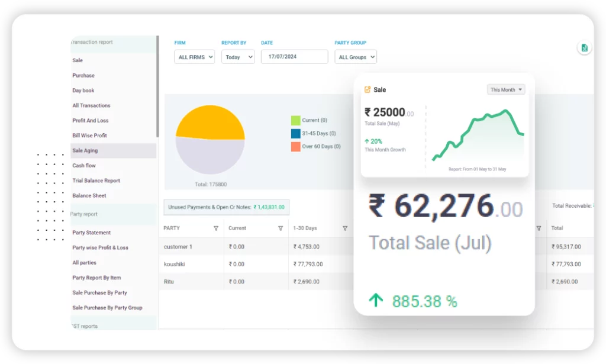
Task: Click the grey pie chart slice
Action: pos(210,156)
